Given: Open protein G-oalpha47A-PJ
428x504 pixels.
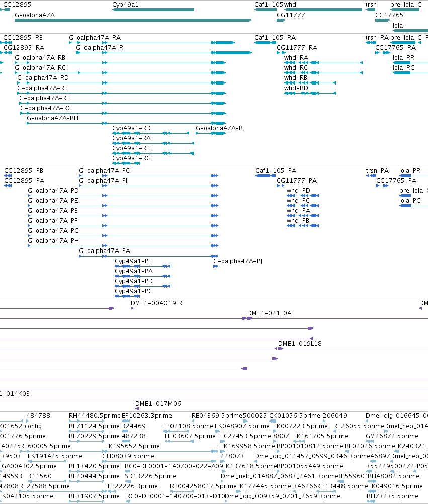Looking at the screenshot, I should coord(238,261).
